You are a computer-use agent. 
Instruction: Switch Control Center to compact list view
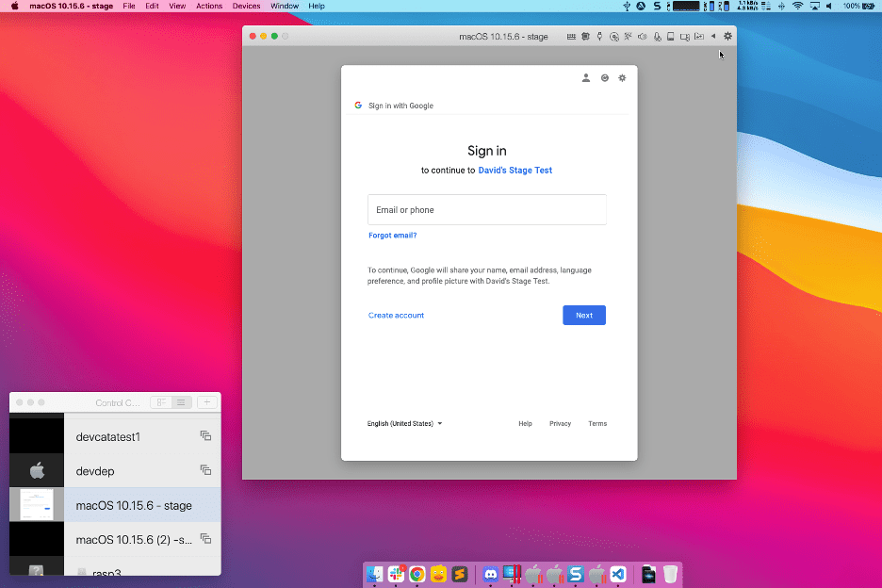click(x=181, y=402)
